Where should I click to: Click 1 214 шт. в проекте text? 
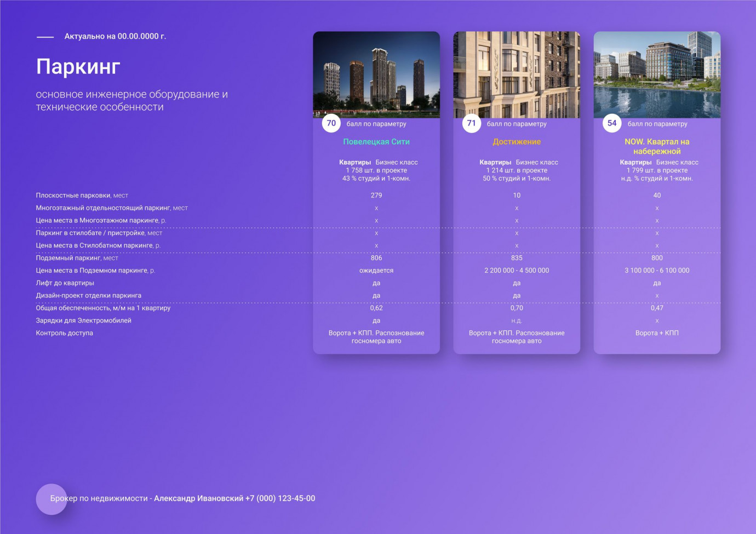[x=517, y=170]
